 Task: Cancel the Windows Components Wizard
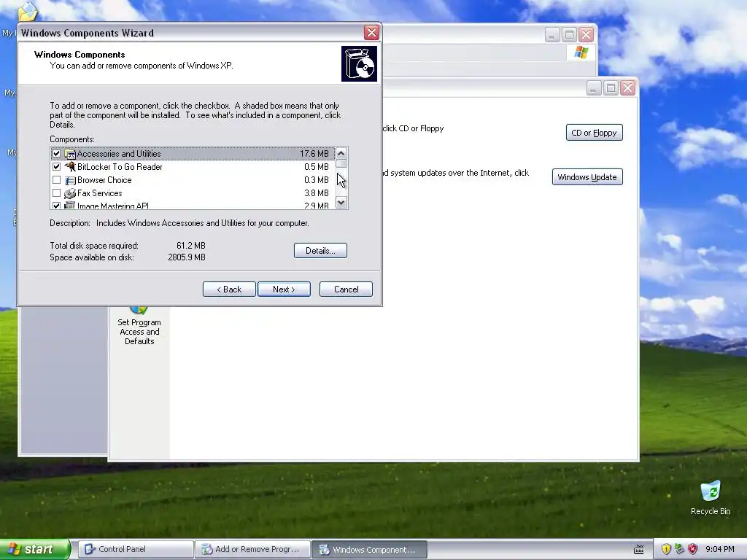pos(346,289)
